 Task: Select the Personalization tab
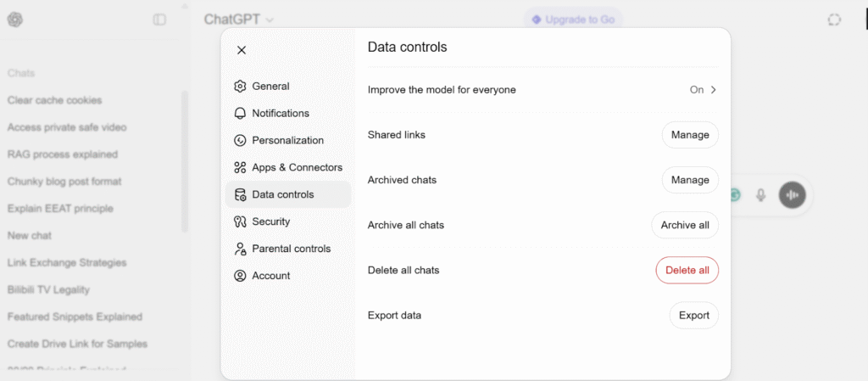click(x=287, y=140)
